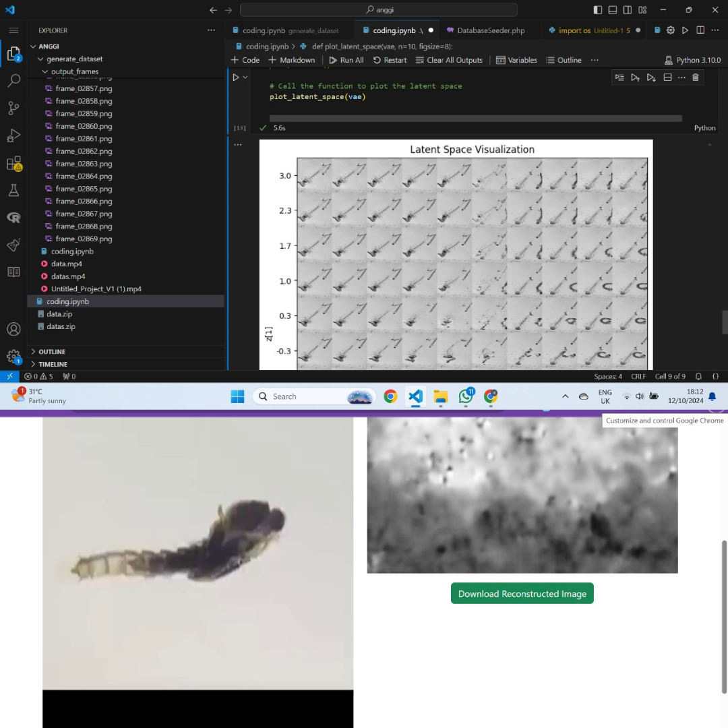Collapse the output_frames folder
This screenshot has height=728, width=728.
(x=74, y=71)
